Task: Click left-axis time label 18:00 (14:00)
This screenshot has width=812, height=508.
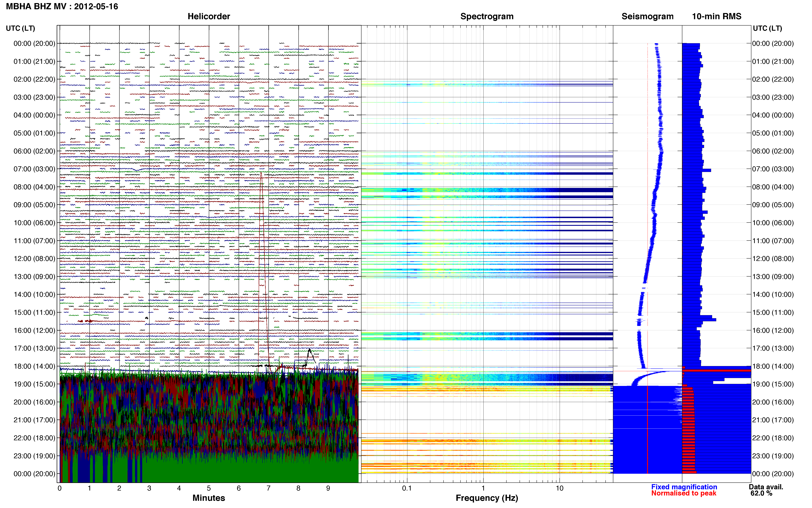Action: pos(34,366)
